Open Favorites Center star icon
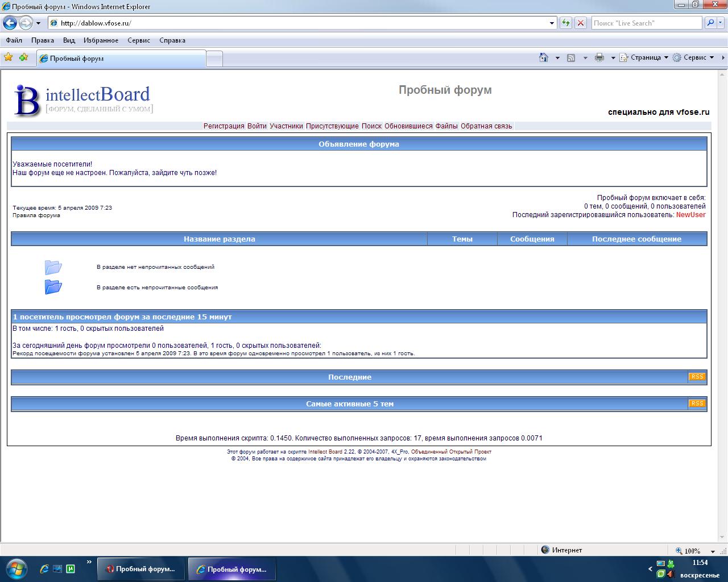This screenshot has height=582, width=728. point(9,57)
